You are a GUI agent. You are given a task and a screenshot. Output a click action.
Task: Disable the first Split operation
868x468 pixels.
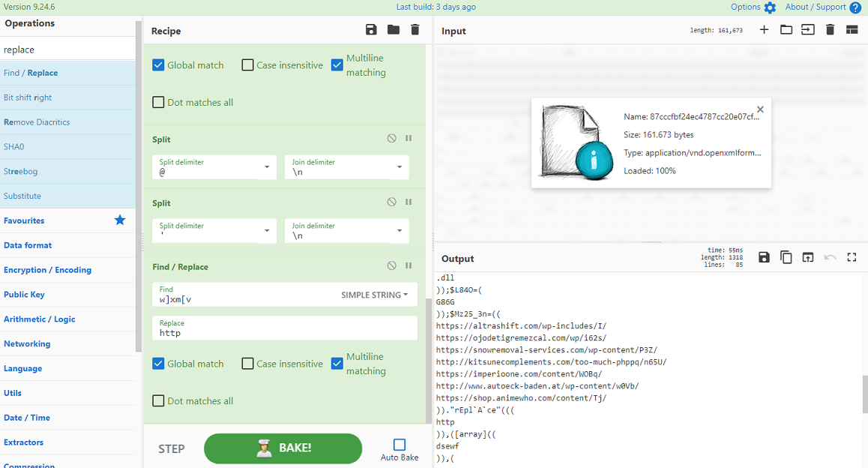tap(391, 139)
